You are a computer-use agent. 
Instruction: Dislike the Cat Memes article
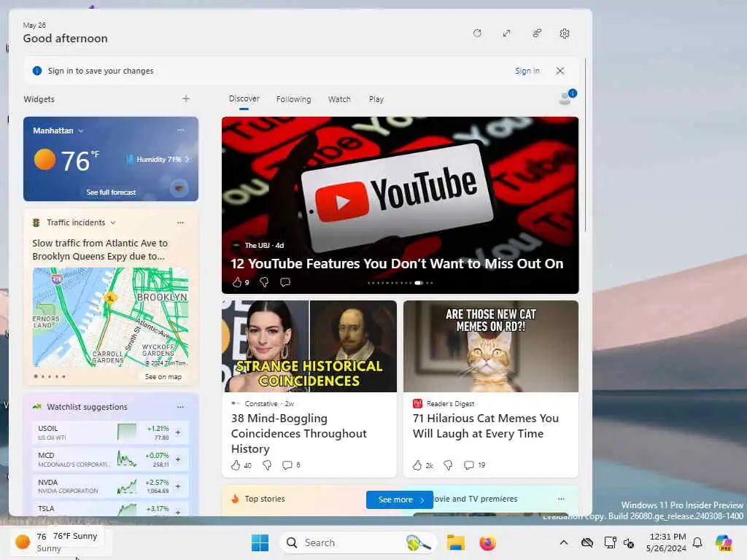tap(448, 465)
